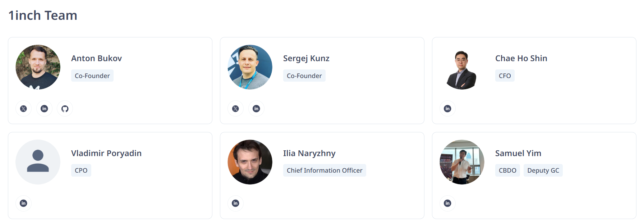The image size is (644, 223).
Task: Click the Deputy GC role tag
Action: point(543,170)
